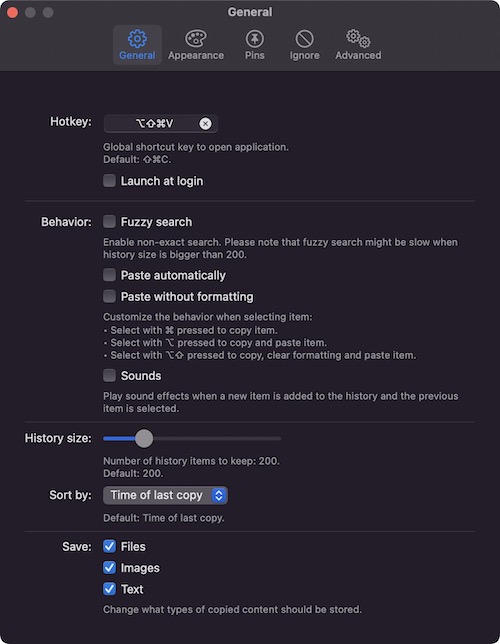Click the Sort by stepper arrows

[219, 495]
